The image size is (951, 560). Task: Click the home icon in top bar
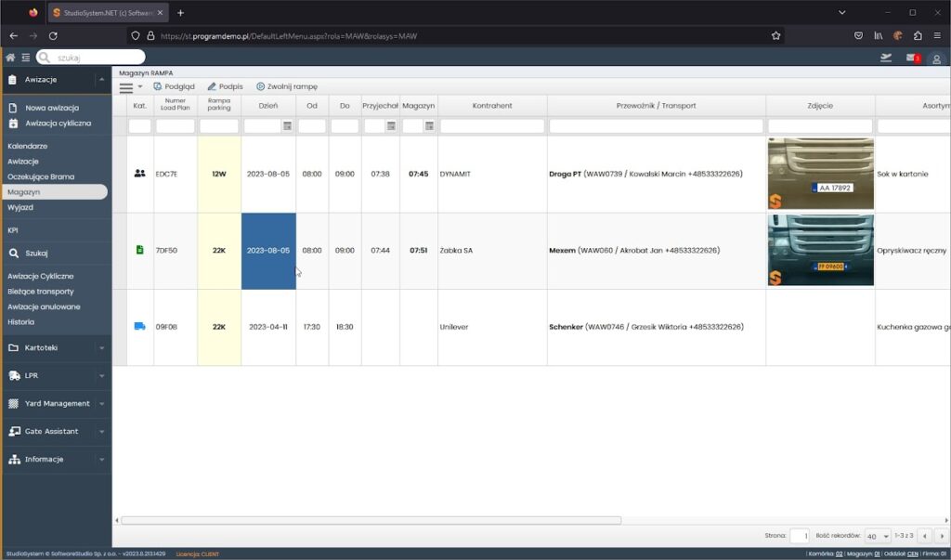point(10,58)
